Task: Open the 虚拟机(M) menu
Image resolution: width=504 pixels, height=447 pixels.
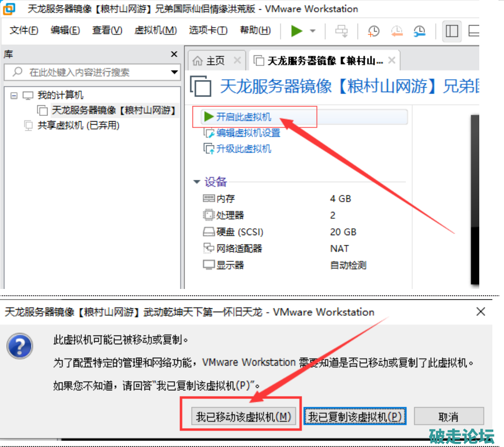Action: tap(155, 31)
